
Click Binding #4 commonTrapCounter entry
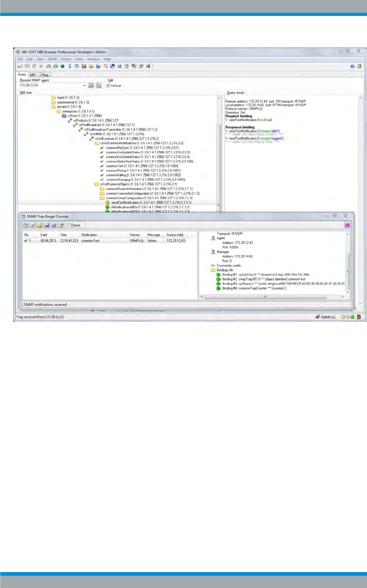point(252,288)
